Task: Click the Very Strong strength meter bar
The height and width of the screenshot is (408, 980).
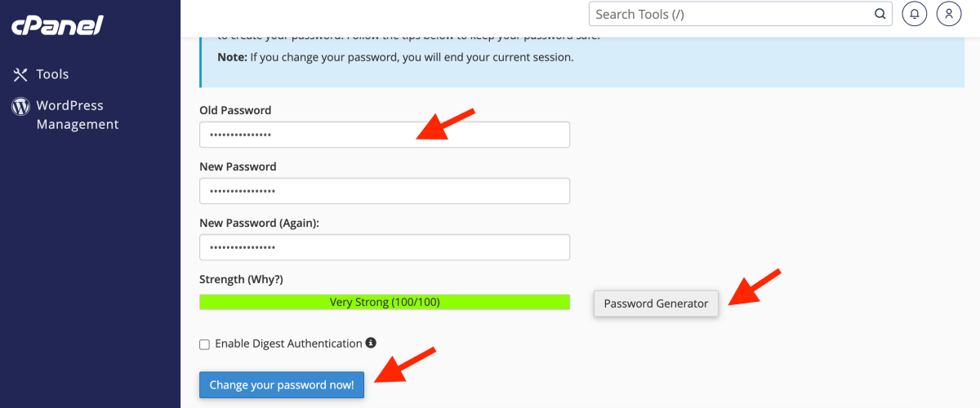Action: click(x=384, y=302)
